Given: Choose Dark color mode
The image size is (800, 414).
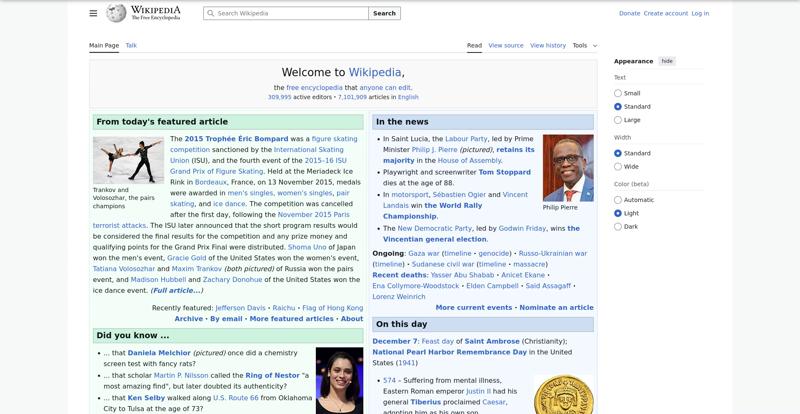Looking at the screenshot, I should [x=618, y=226].
